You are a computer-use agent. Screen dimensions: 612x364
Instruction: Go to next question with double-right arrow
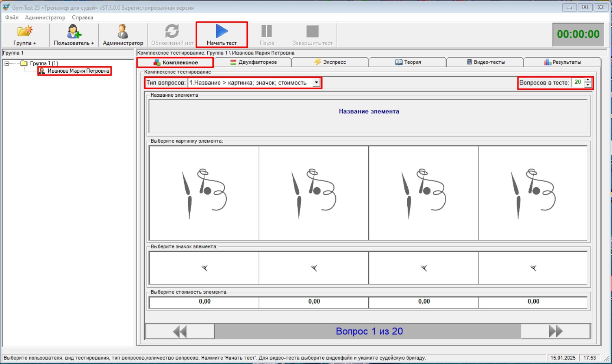point(555,331)
